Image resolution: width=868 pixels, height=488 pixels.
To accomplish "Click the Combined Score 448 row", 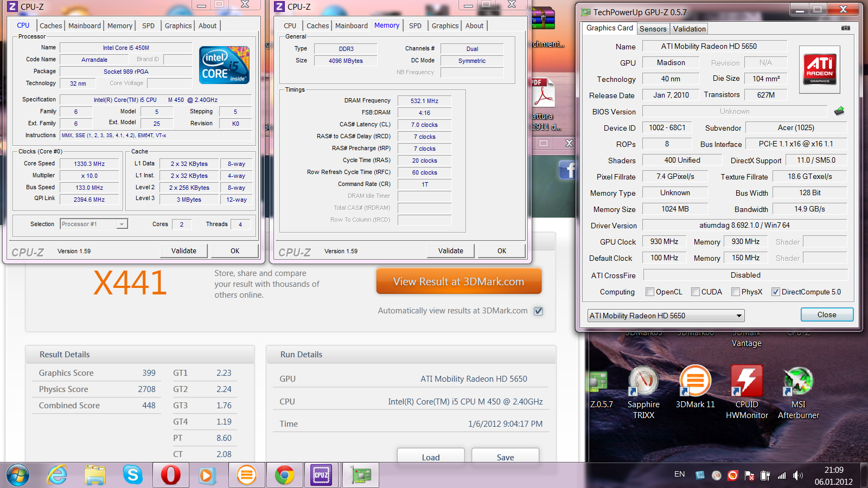I will pyautogui.click(x=97, y=406).
